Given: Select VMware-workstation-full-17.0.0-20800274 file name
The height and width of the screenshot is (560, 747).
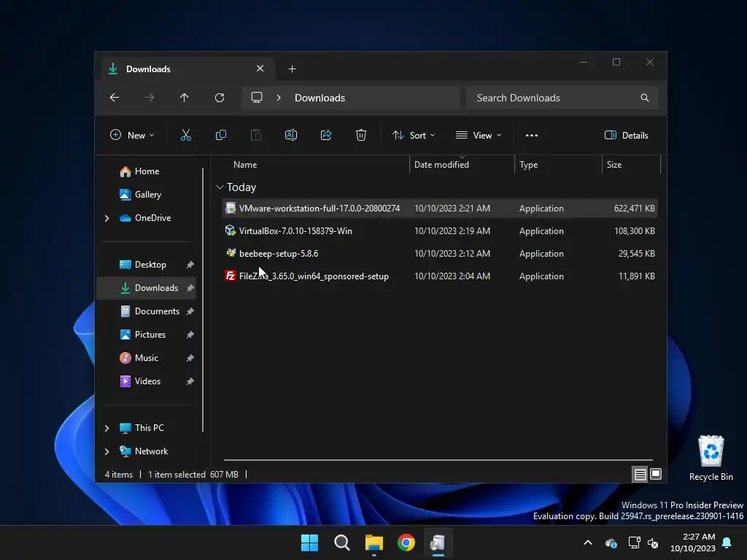Looking at the screenshot, I should (x=320, y=208).
